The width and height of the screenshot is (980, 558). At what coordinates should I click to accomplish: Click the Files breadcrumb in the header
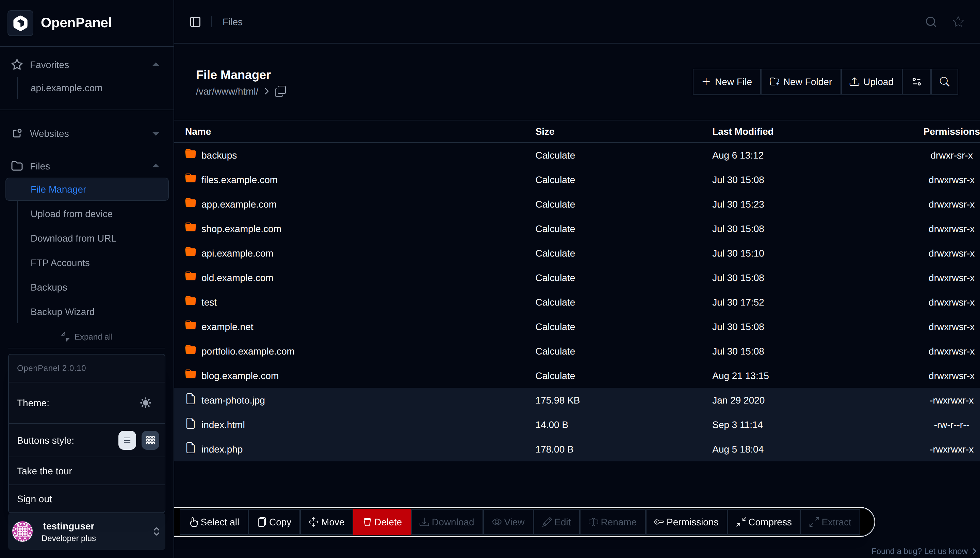coord(232,22)
